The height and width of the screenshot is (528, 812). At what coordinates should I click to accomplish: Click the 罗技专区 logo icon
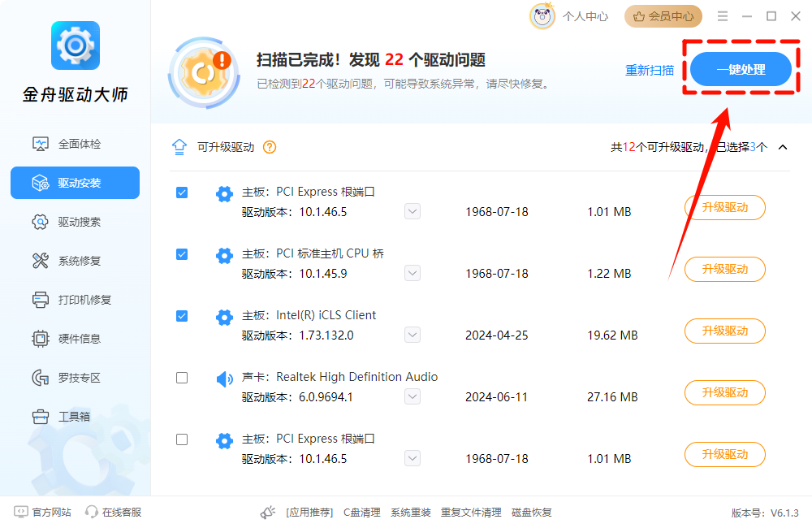pyautogui.click(x=41, y=378)
